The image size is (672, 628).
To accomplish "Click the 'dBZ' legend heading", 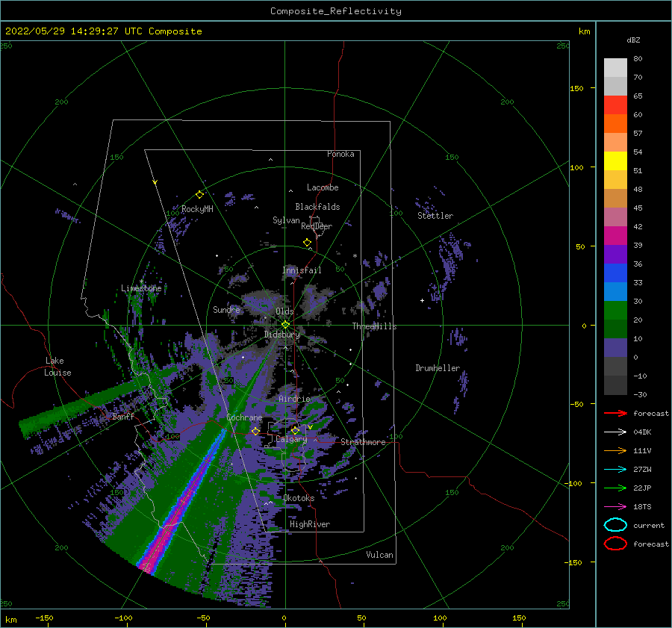I will click(x=633, y=40).
